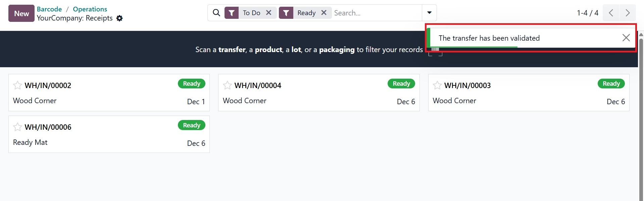Go to the previous page of records
The height and width of the screenshot is (201, 644).
(611, 13)
